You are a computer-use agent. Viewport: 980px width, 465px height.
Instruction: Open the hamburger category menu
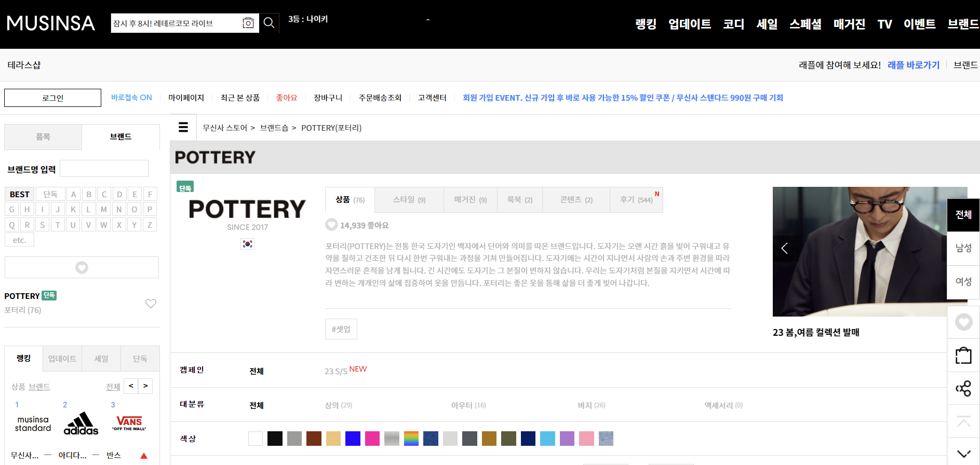click(x=183, y=127)
